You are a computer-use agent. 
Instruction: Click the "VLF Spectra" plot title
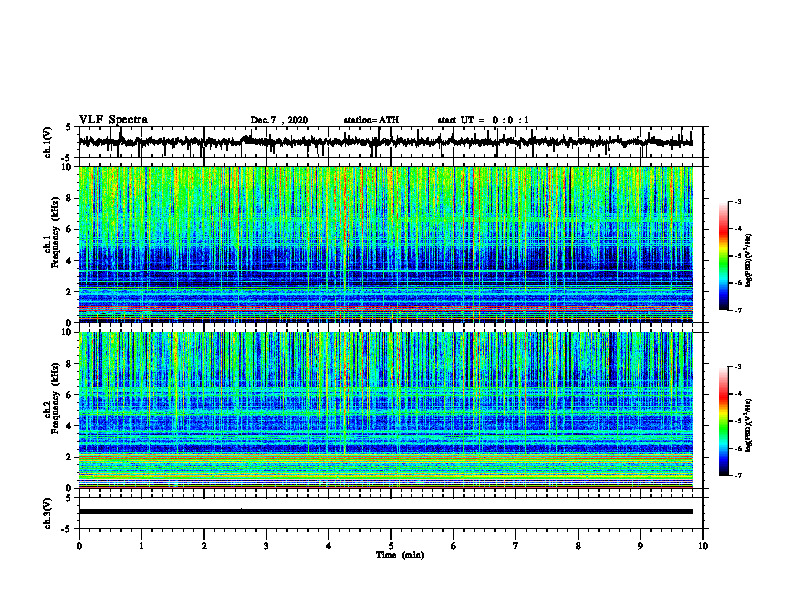113,120
